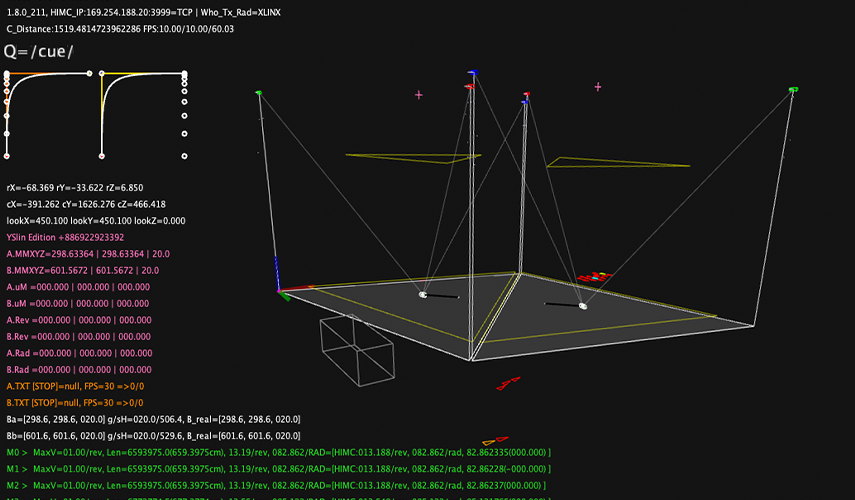855x500 pixels.
Task: Select the right white ball on the floor
Action: [583, 306]
